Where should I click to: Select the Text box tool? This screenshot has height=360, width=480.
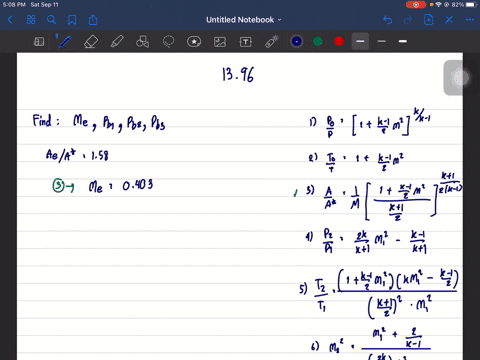pos(246,42)
